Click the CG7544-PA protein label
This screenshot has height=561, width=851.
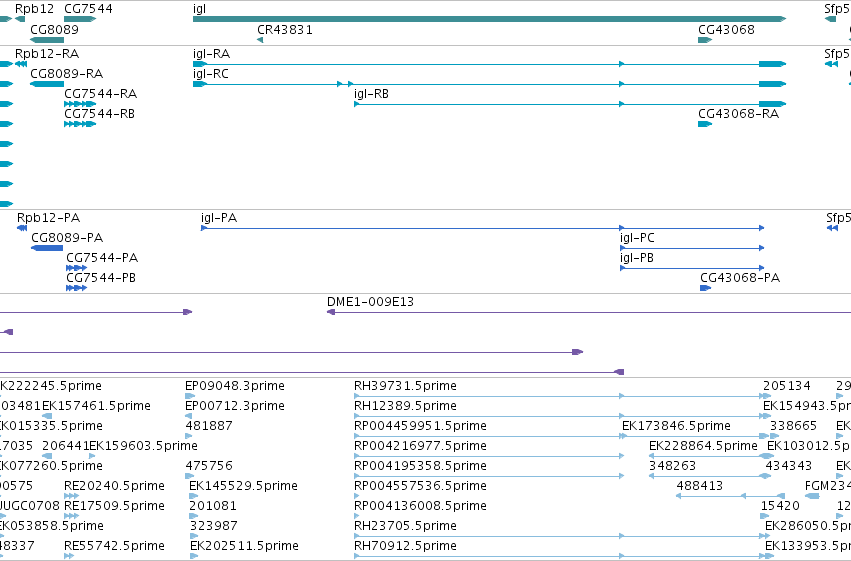tap(102, 258)
